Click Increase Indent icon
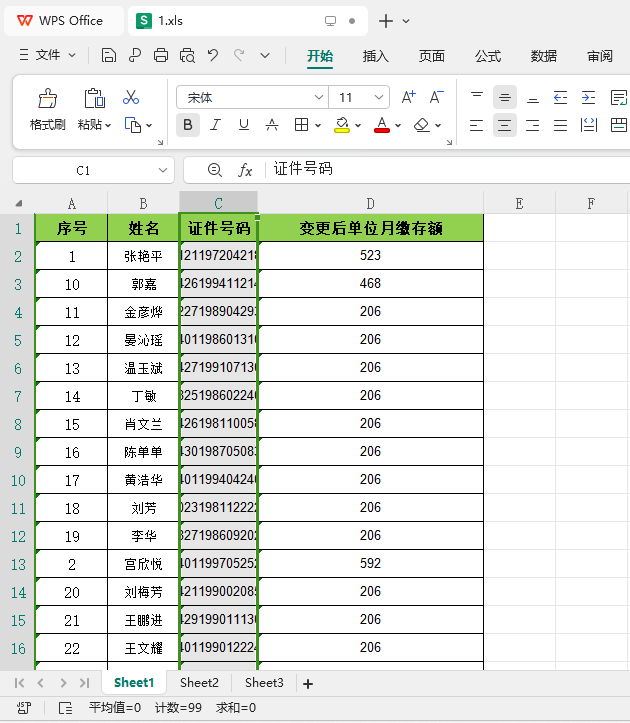The width and height of the screenshot is (630, 723). coord(588,97)
